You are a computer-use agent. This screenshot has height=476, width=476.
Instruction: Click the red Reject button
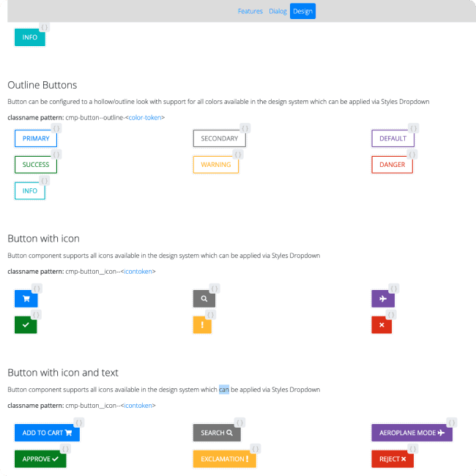(393, 459)
